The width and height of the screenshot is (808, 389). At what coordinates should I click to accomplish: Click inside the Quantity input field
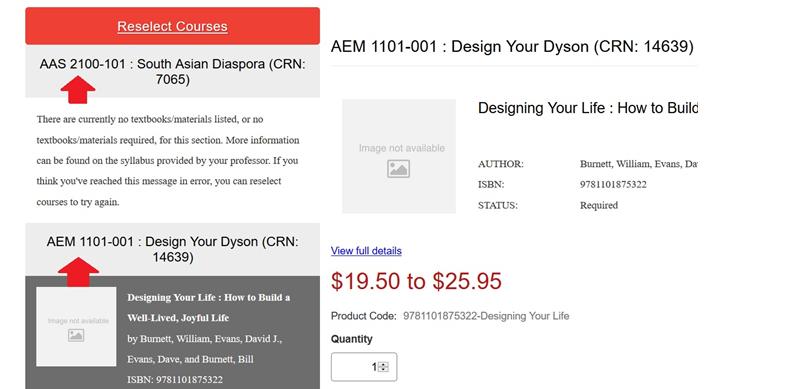click(x=364, y=367)
